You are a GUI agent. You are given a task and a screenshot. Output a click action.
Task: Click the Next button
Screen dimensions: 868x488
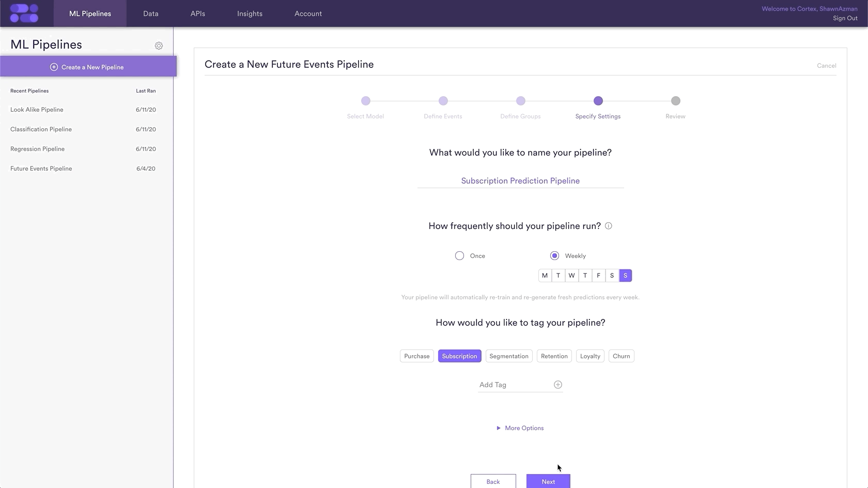[x=548, y=481]
